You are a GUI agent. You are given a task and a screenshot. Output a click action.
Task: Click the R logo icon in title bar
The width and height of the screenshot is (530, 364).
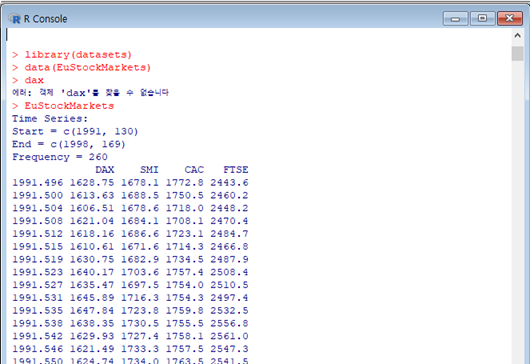15,19
